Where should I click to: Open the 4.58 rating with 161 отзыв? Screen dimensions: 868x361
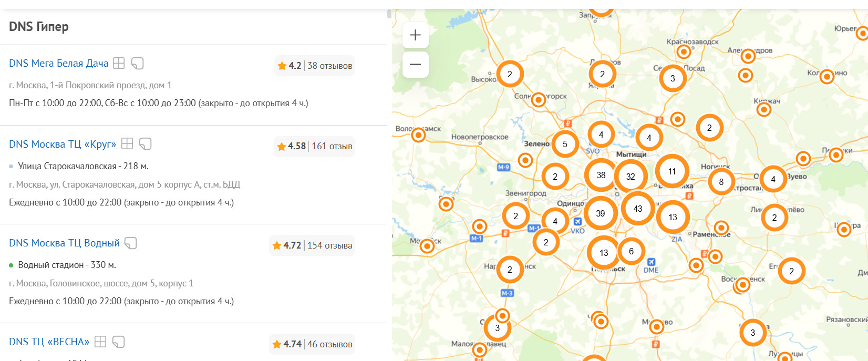pyautogui.click(x=315, y=146)
